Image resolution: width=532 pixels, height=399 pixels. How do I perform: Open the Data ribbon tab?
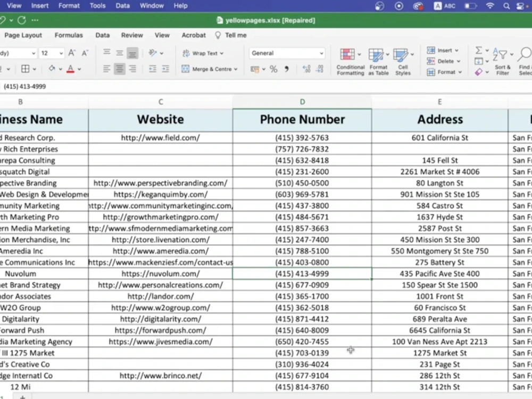(103, 35)
